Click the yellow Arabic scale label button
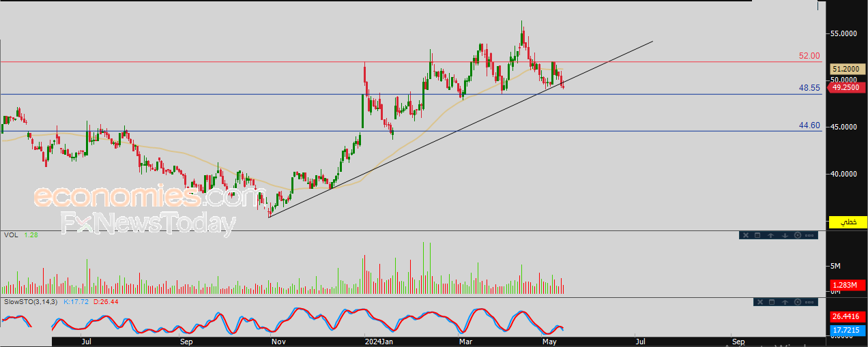Screen dimensions: 868x347 point(848,222)
